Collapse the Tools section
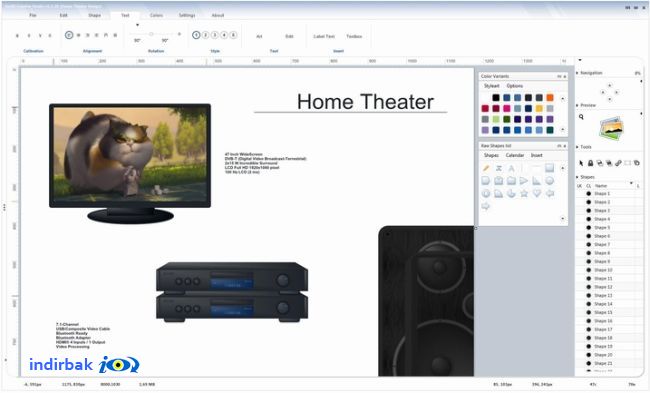 pyautogui.click(x=577, y=147)
